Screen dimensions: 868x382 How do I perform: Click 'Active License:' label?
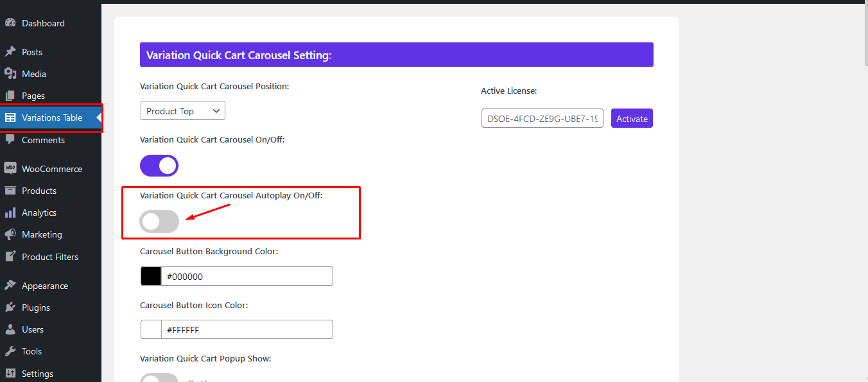(x=509, y=91)
